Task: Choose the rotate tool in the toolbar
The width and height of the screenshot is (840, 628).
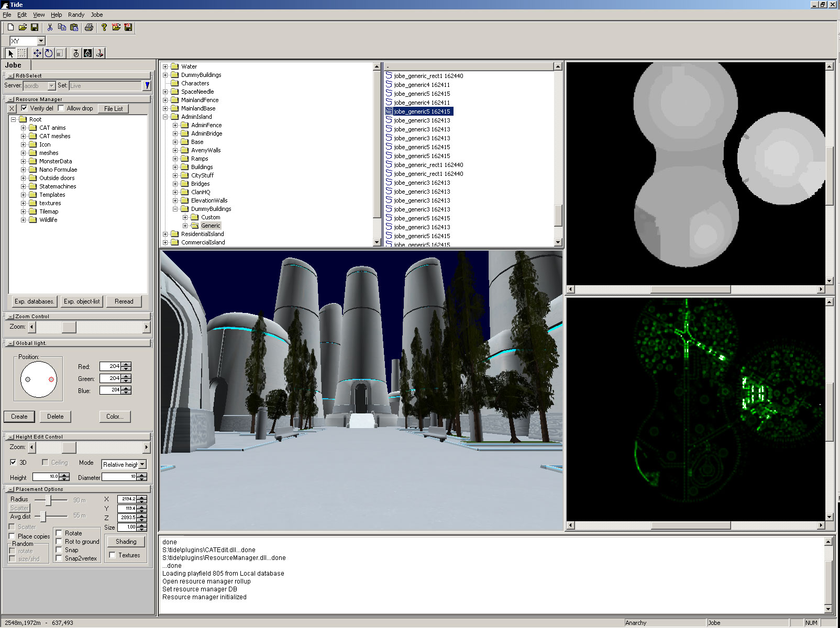Action: tap(49, 53)
